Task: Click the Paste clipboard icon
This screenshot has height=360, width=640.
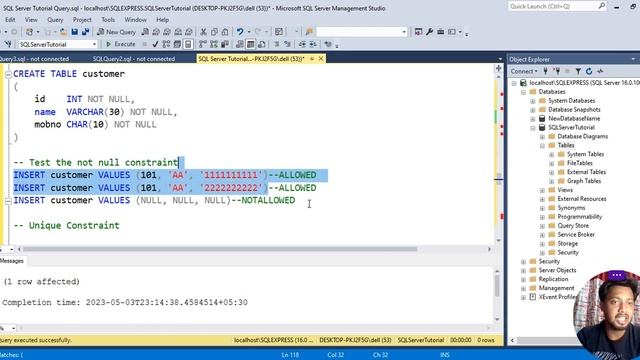Action: 225,32
